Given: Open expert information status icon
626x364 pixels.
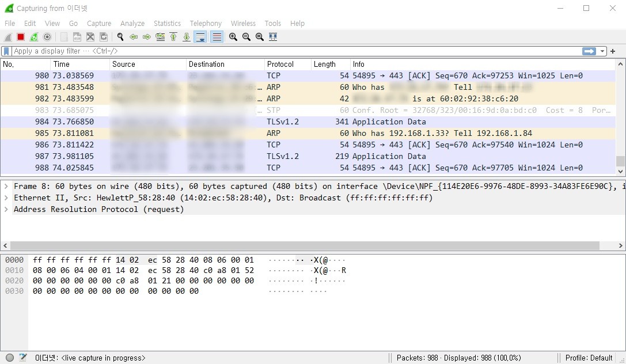Looking at the screenshot, I should pos(10,358).
